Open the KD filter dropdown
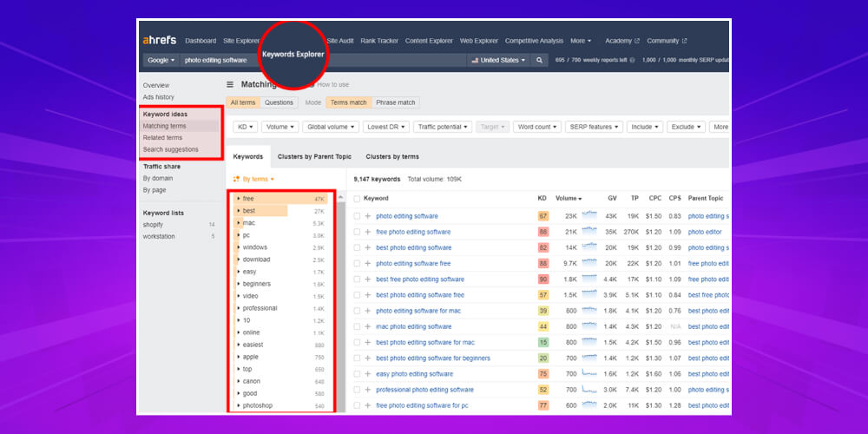 click(x=246, y=127)
